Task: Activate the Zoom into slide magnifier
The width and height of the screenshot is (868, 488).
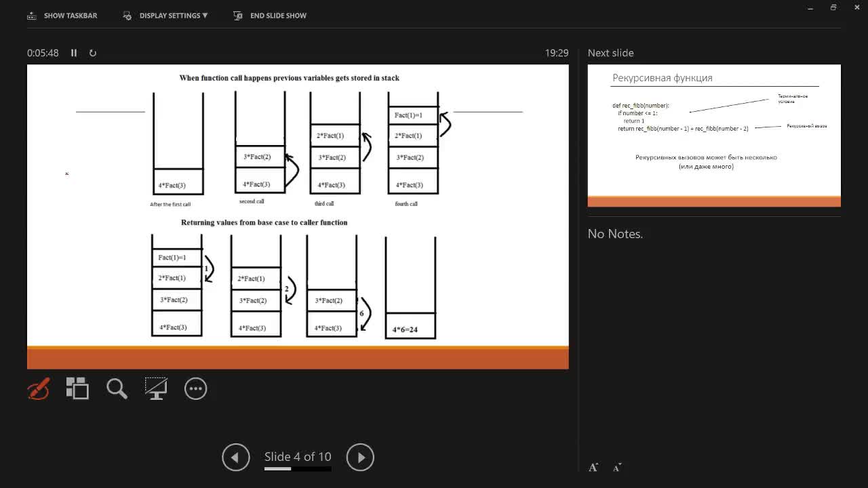Action: [x=117, y=388]
